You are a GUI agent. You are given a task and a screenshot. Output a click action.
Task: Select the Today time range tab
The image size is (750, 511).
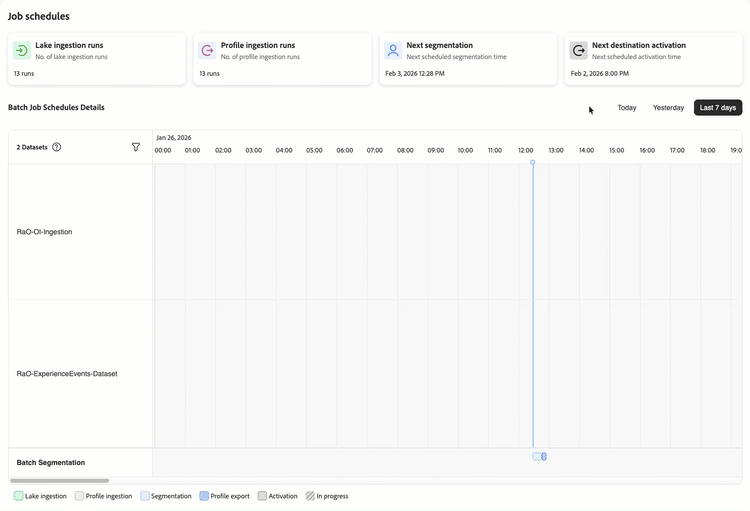pos(627,108)
